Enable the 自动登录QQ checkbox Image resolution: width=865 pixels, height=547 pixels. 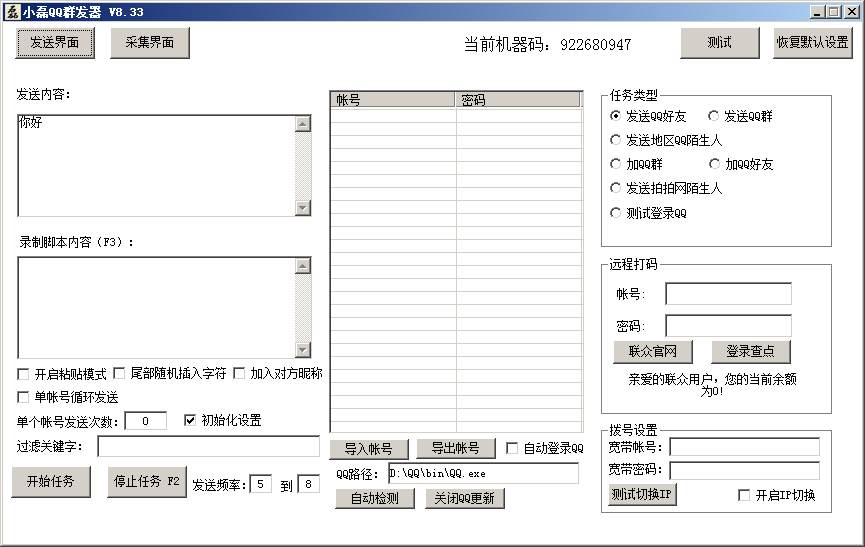[512, 448]
